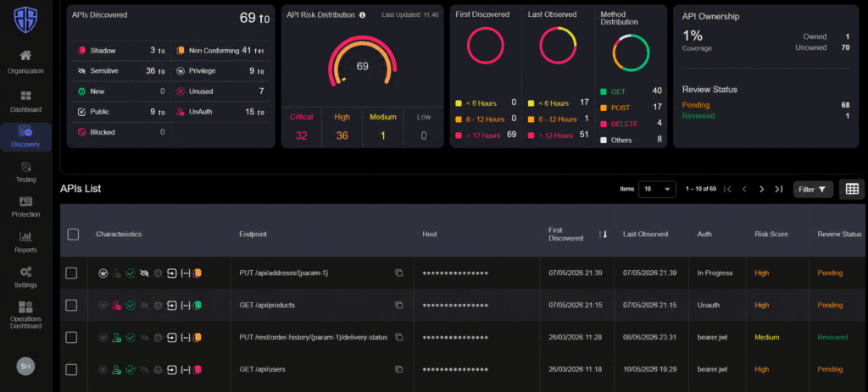This screenshot has width=868, height=392.
Task: Open the Reports section
Action: (x=25, y=243)
